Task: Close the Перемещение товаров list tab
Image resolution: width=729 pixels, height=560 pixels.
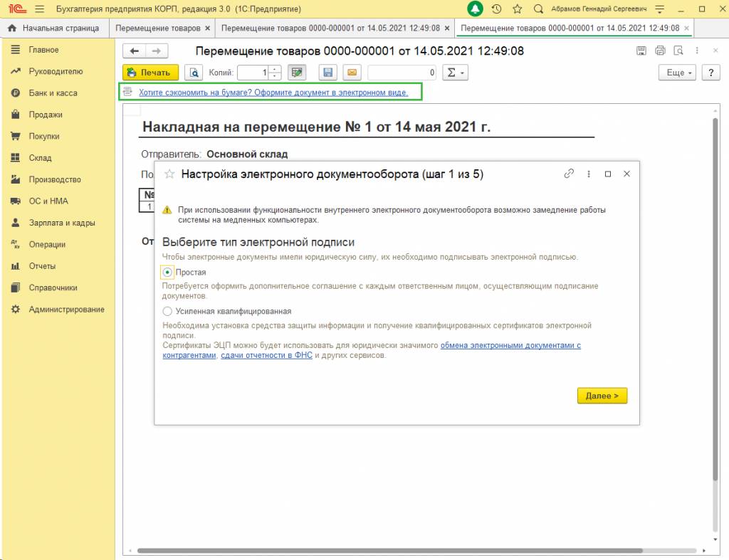Action: (207, 28)
